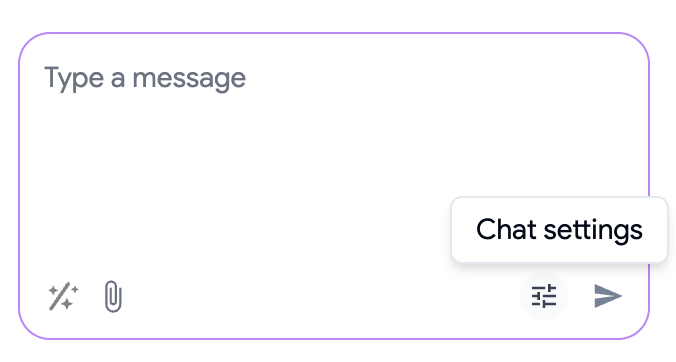Open the attachment picker using the paperclip
The height and width of the screenshot is (362, 676).
113,296
